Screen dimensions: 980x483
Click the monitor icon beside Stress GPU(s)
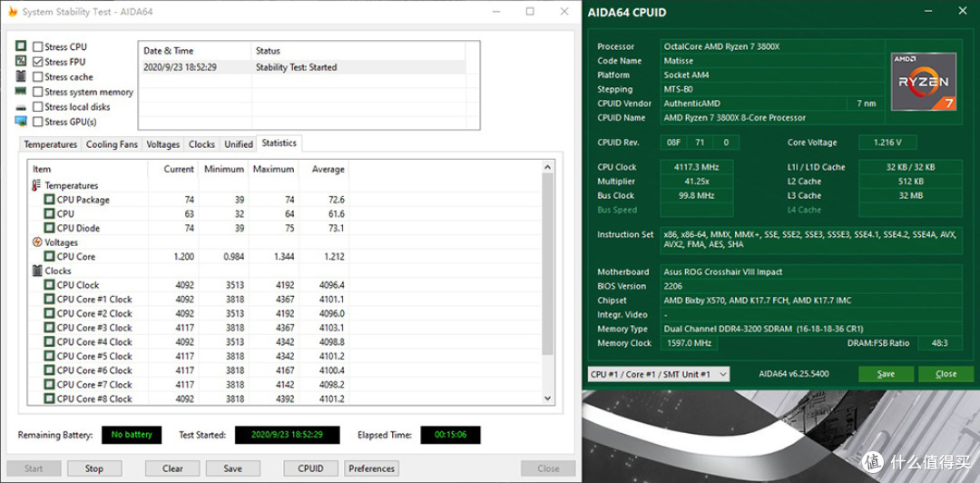21,122
